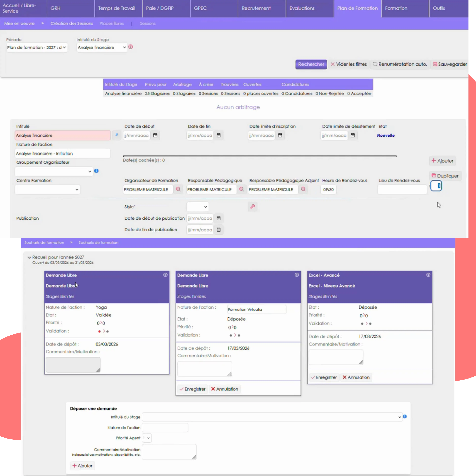
Task: Click the Sauvegarder button
Action: [450, 64]
